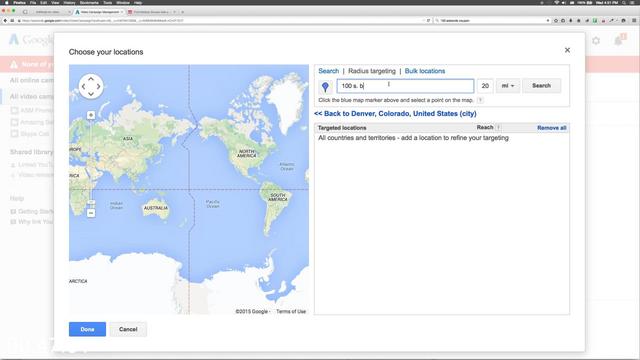The height and width of the screenshot is (360, 640).
Task: Open the mi distance unit dropdown
Action: (508, 86)
